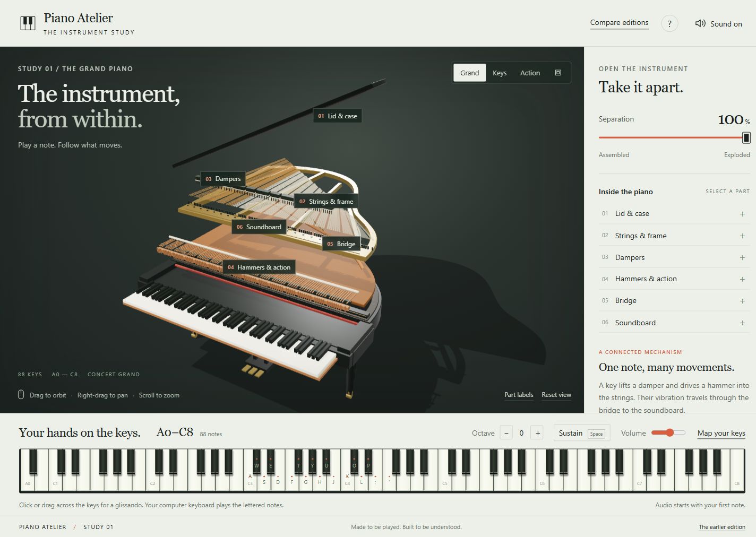Expand the Hammers & action part row
This screenshot has width=756, height=537.
pos(674,279)
